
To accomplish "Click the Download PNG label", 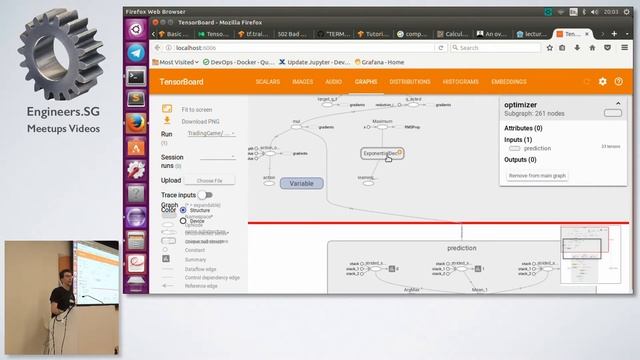I will tap(200, 121).
